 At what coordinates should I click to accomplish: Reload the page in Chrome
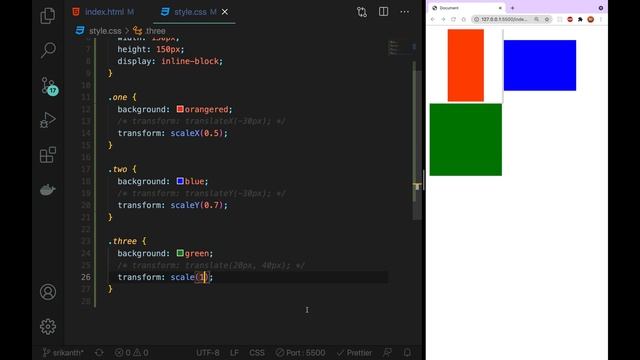(x=453, y=19)
